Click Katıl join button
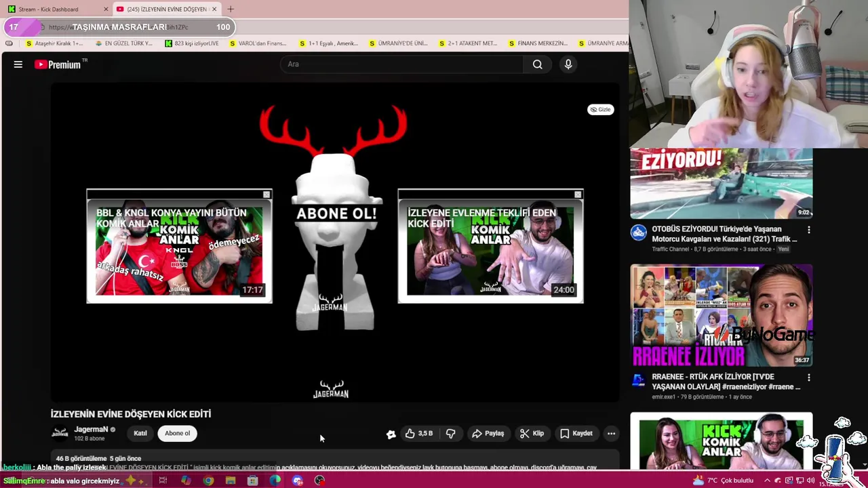The image size is (868, 488). pos(140,433)
